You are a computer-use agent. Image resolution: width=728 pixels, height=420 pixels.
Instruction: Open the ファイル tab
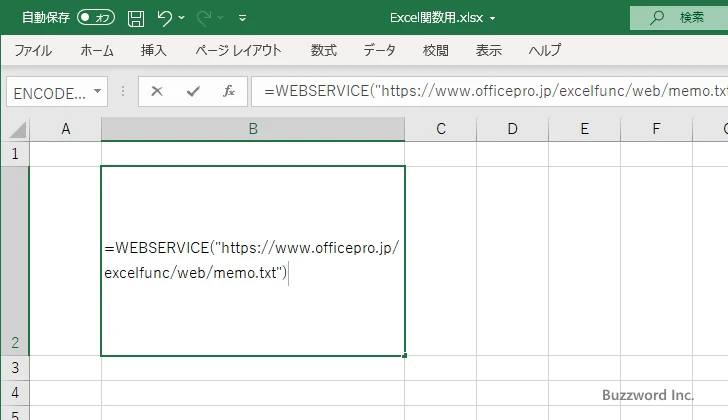point(33,50)
